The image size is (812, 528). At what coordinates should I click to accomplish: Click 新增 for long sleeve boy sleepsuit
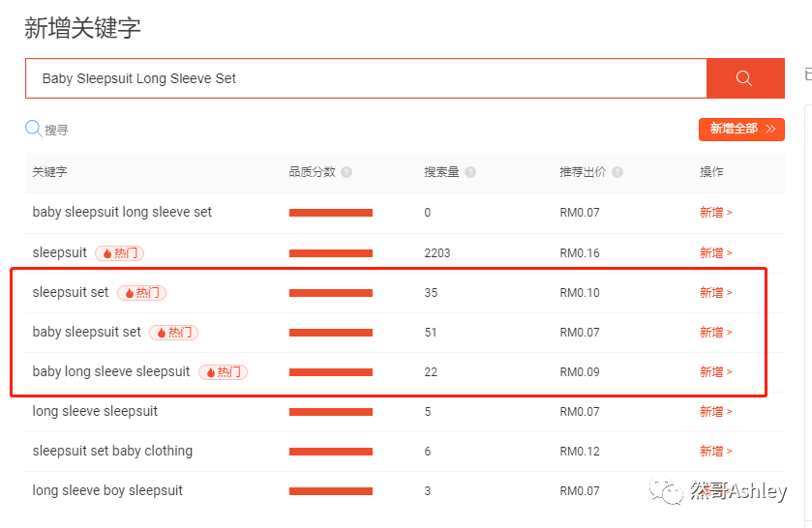coord(715,491)
